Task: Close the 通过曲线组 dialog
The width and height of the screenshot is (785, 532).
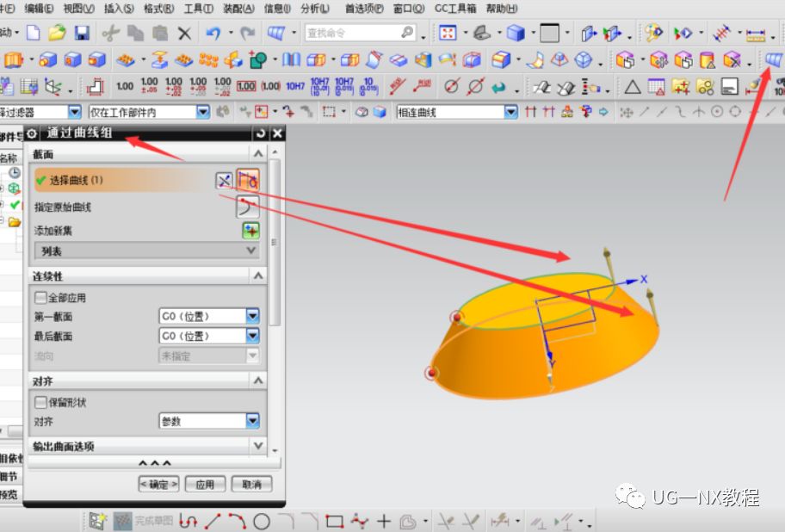Action: [x=277, y=133]
